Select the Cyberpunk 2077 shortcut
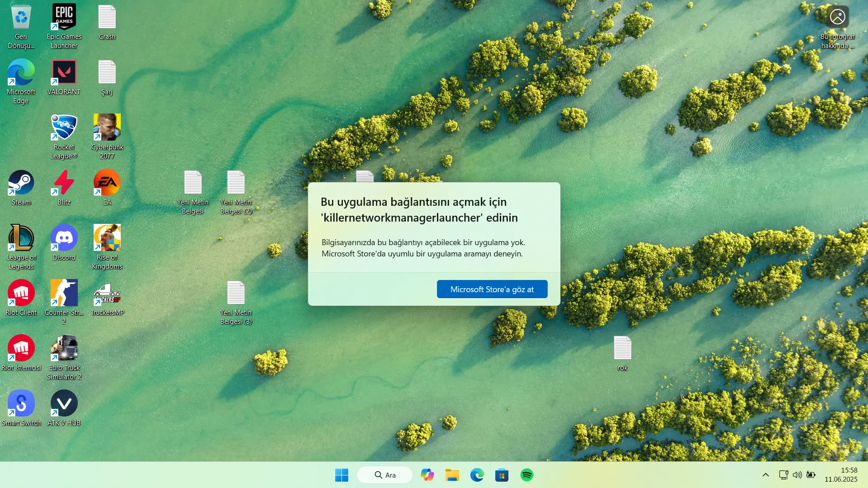Image resolution: width=868 pixels, height=488 pixels. click(107, 137)
